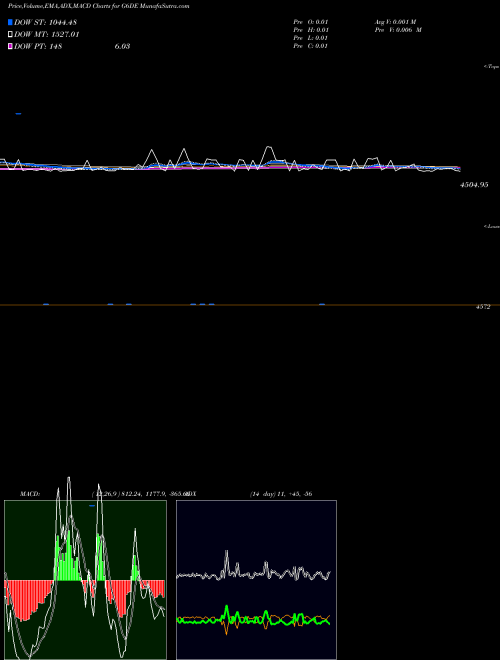Select the DOW MT: 1527.01 legend text
The height and width of the screenshot is (660, 500).
(47, 34)
